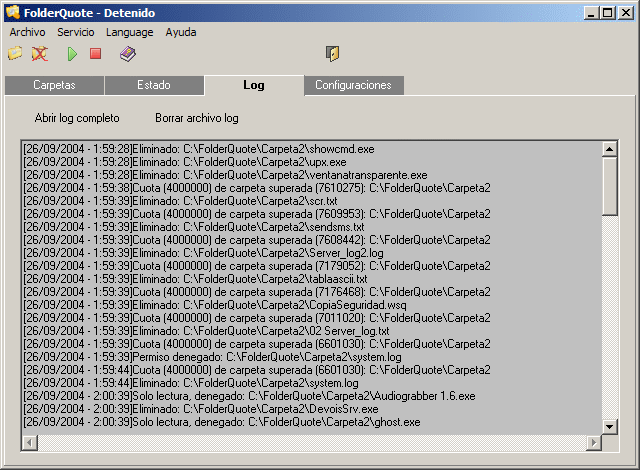This screenshot has width=640, height=470.
Task: Select log line Eliminado system.log
Action: (191, 383)
